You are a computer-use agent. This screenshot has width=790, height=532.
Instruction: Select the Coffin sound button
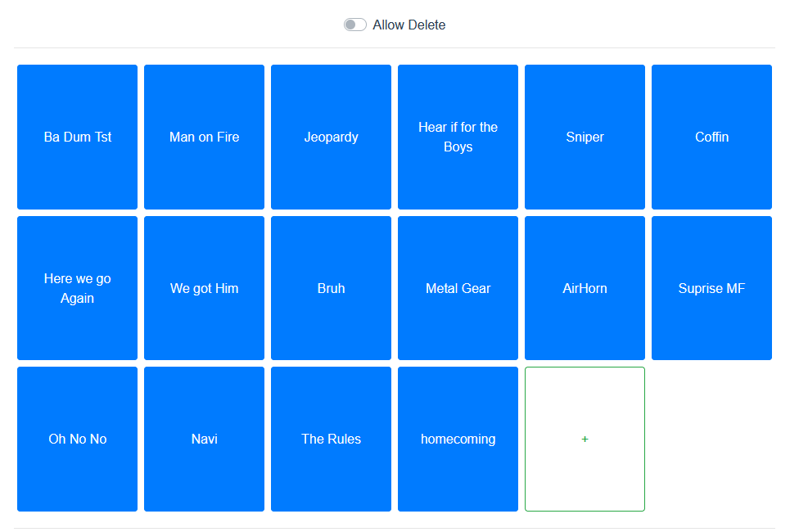(711, 137)
